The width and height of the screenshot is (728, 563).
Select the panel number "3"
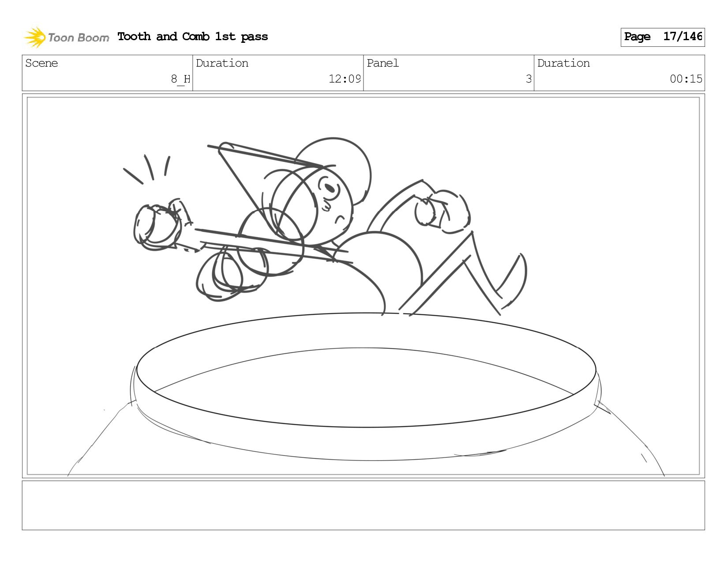(x=529, y=79)
